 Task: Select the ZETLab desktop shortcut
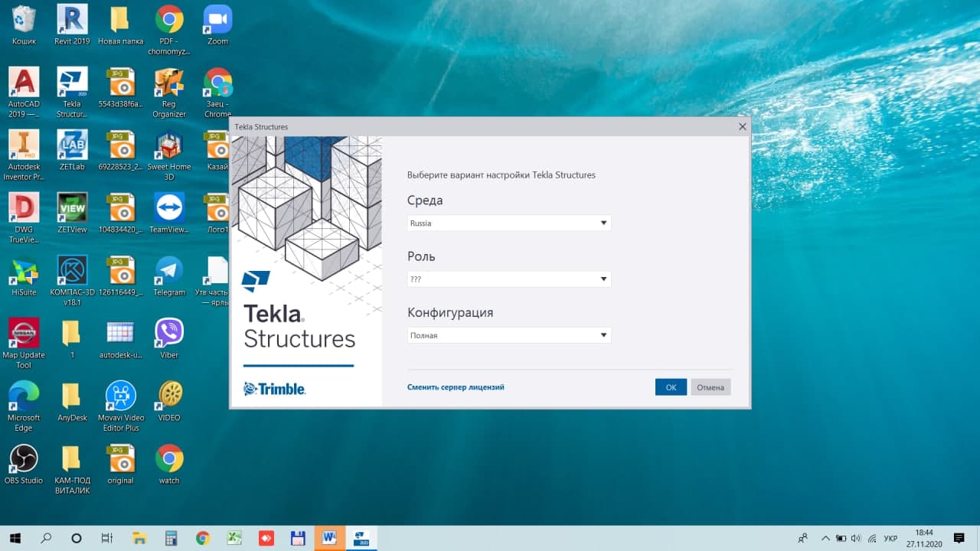tap(72, 151)
